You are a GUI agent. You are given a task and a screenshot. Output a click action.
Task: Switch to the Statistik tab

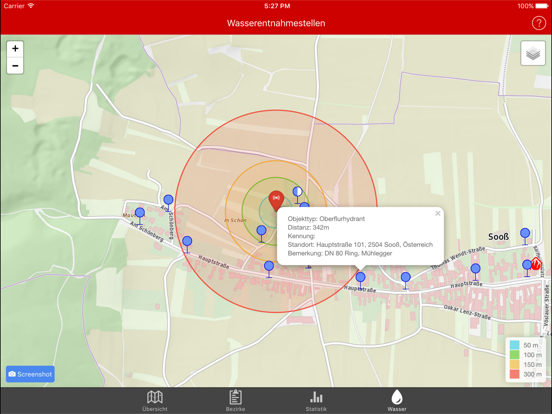[316, 401]
